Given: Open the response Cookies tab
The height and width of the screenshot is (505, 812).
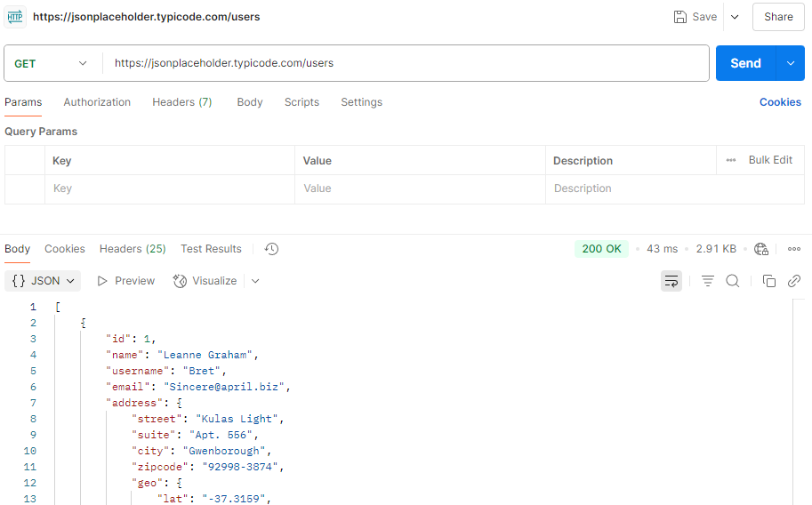Looking at the screenshot, I should point(65,249).
